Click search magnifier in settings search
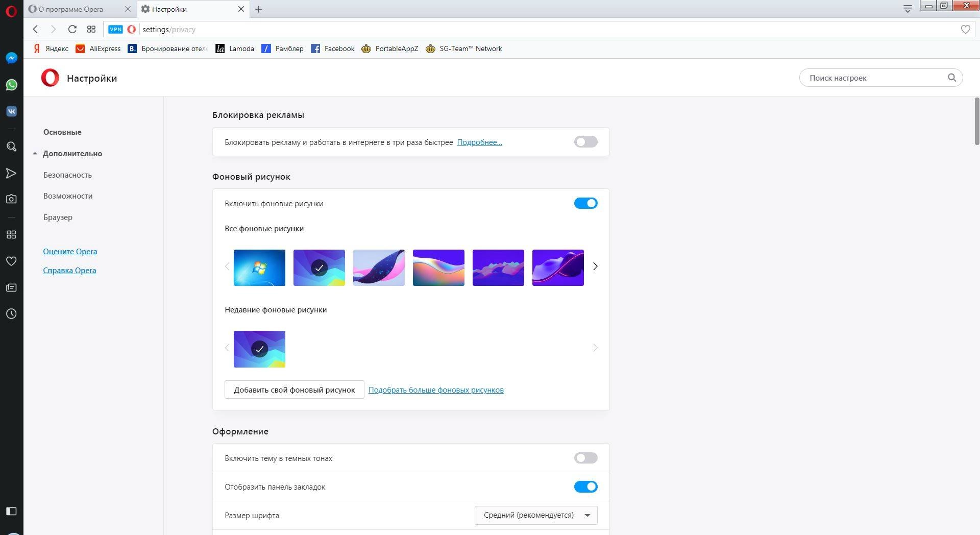The height and width of the screenshot is (535, 980). [x=952, y=78]
